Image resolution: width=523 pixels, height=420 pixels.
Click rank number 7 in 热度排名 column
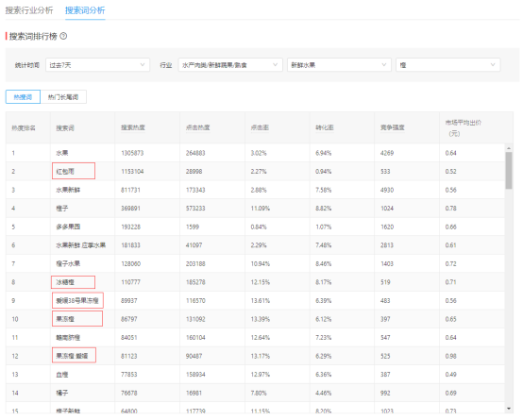point(13,264)
